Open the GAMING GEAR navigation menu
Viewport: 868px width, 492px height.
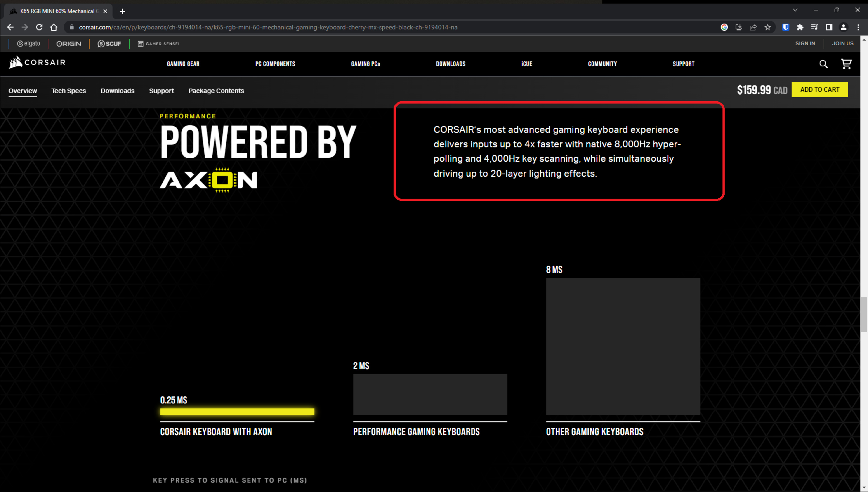(183, 64)
